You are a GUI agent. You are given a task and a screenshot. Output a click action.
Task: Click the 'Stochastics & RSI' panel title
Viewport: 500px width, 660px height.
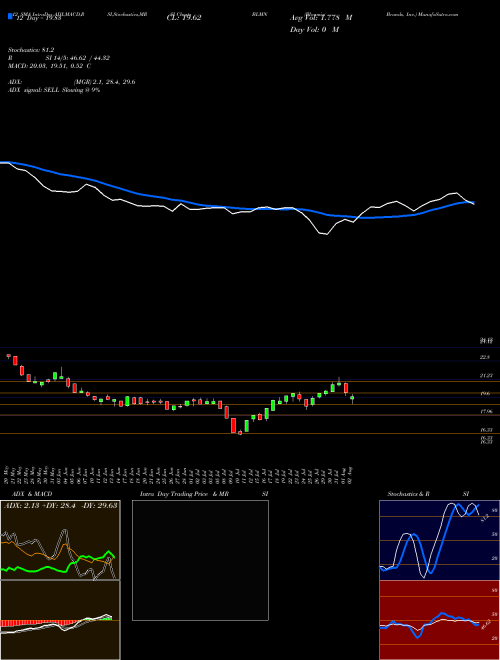coord(428,494)
